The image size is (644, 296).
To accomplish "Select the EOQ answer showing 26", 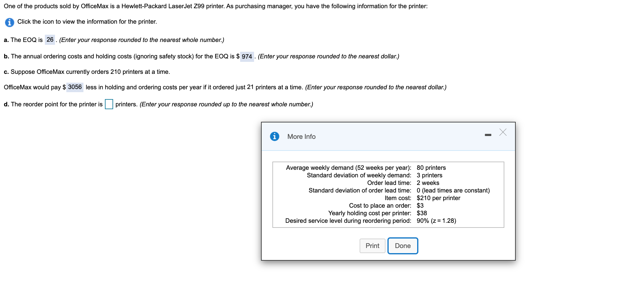I will click(50, 40).
